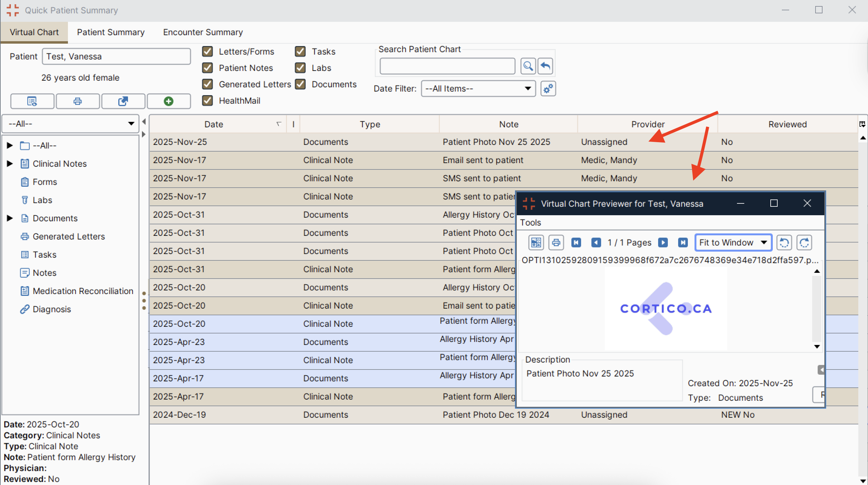Rotate the preview counterclockwise
Screen dimensions: 868x485
[784, 242]
